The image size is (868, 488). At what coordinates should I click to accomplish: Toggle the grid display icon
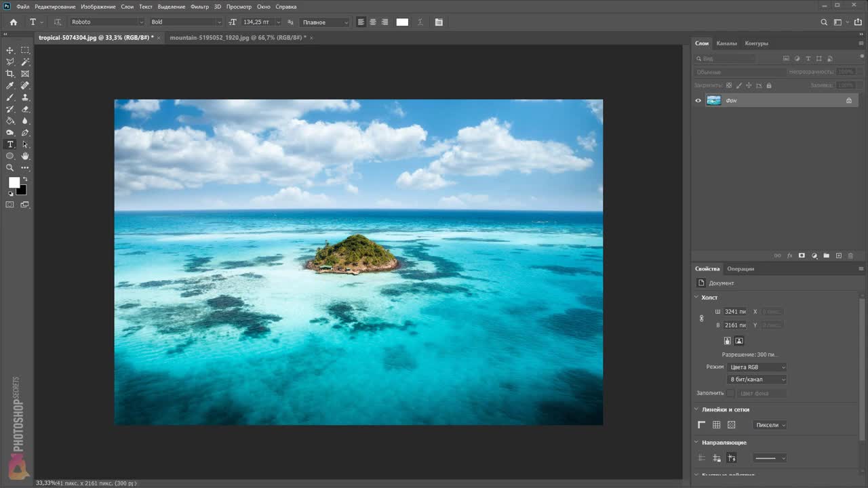[716, 425]
